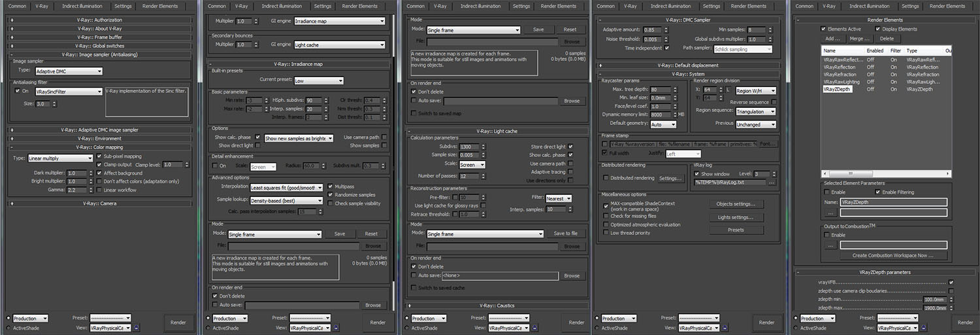Click the L lock button beside region X value
This screenshot has width=980, height=335.
pyautogui.click(x=727, y=90)
